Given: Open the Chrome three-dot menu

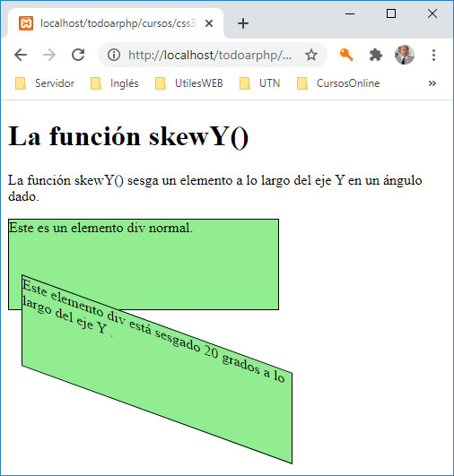Looking at the screenshot, I should 433,55.
